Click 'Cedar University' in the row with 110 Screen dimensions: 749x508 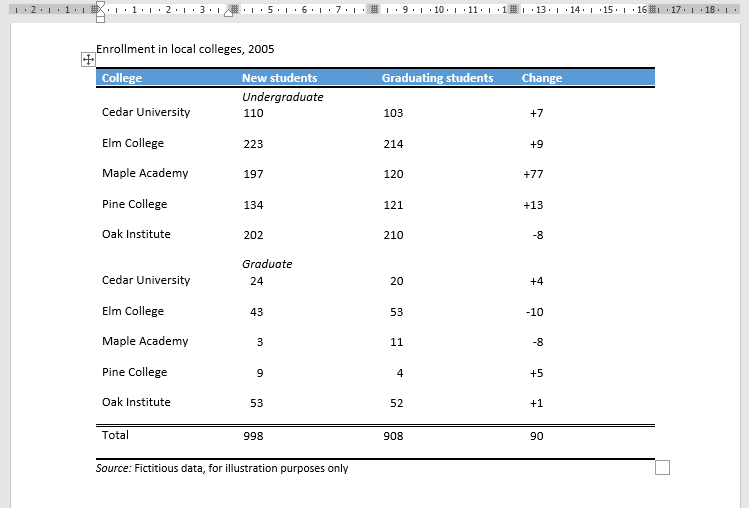point(146,112)
